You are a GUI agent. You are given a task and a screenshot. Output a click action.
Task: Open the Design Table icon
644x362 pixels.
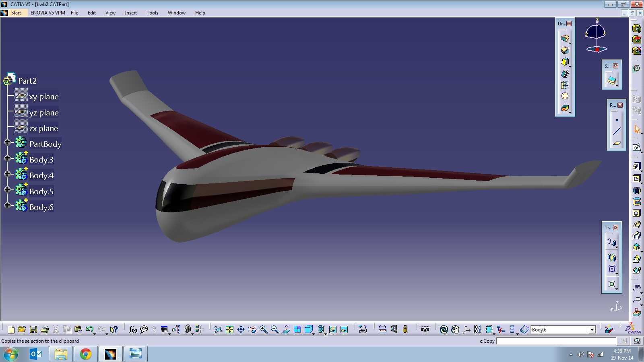[164, 329]
